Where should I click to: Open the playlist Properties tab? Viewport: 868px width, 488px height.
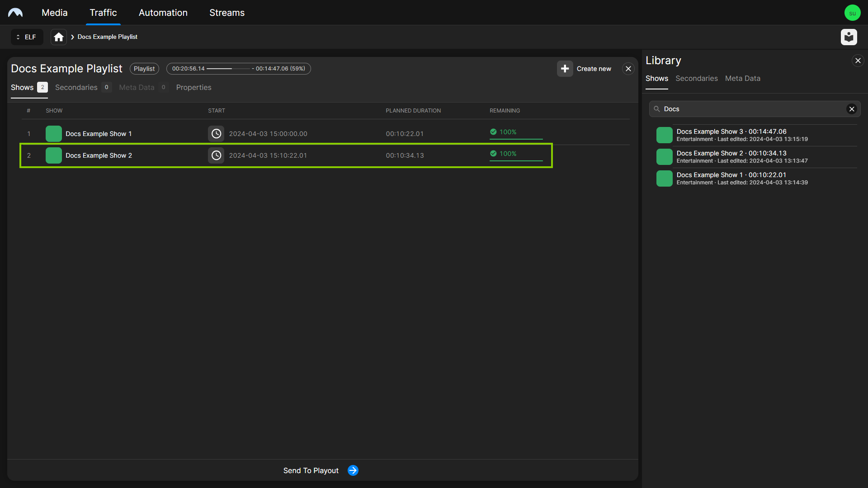tap(193, 87)
